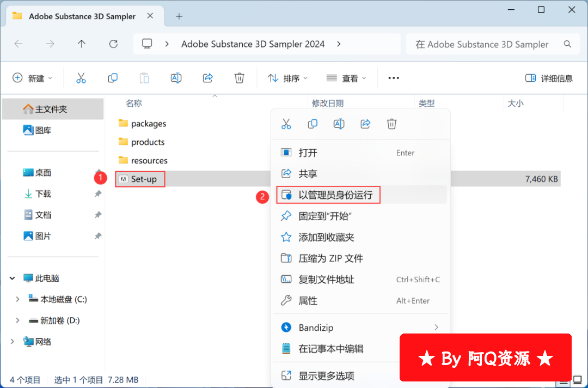
Task: Choose 共享 from the context menu
Action: 361,174
